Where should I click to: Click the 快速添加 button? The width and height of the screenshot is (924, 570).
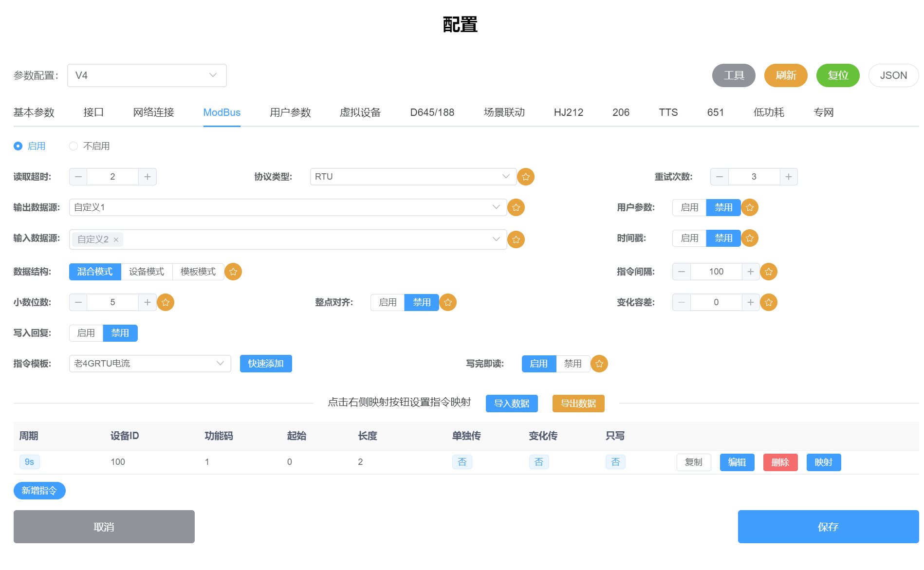coord(265,363)
